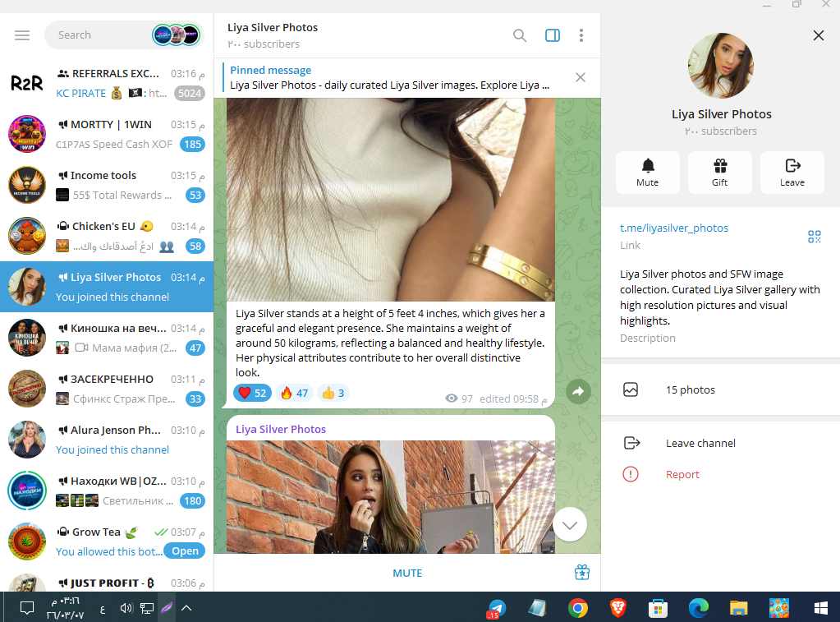This screenshot has height=622, width=840.
Task: Click the Windows Start button
Action: tap(821, 608)
